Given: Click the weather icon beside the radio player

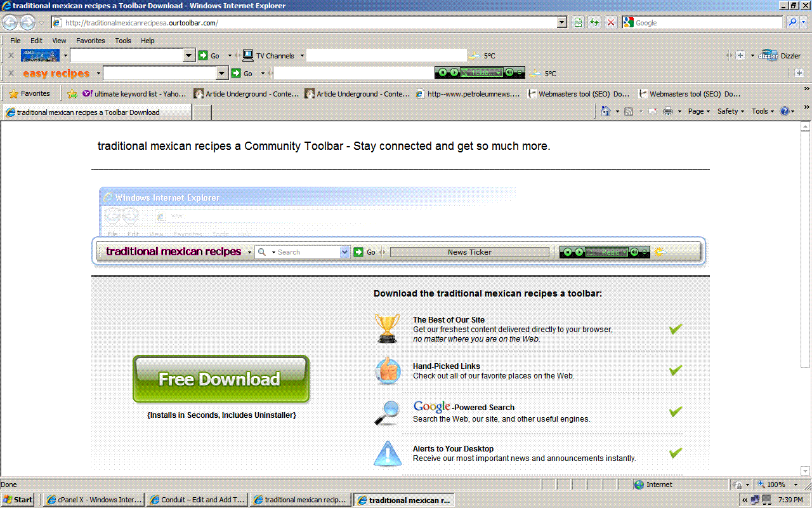Looking at the screenshot, I should pyautogui.click(x=536, y=74).
